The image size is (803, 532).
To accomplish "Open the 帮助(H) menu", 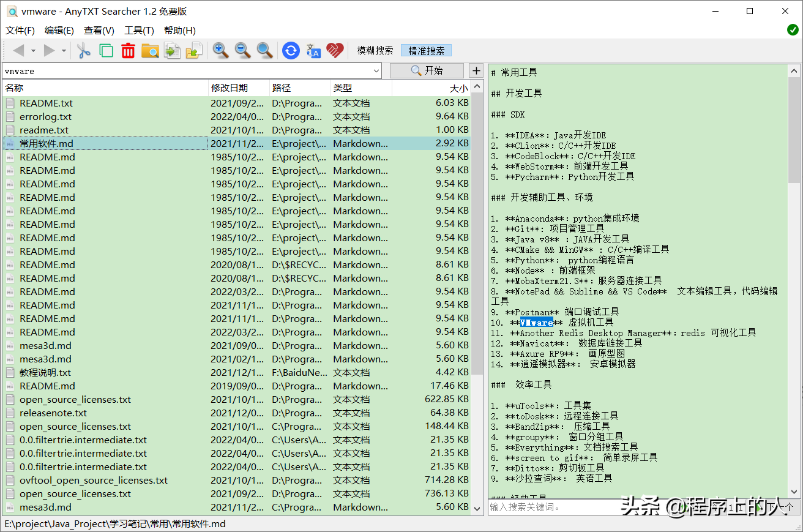I will (180, 31).
